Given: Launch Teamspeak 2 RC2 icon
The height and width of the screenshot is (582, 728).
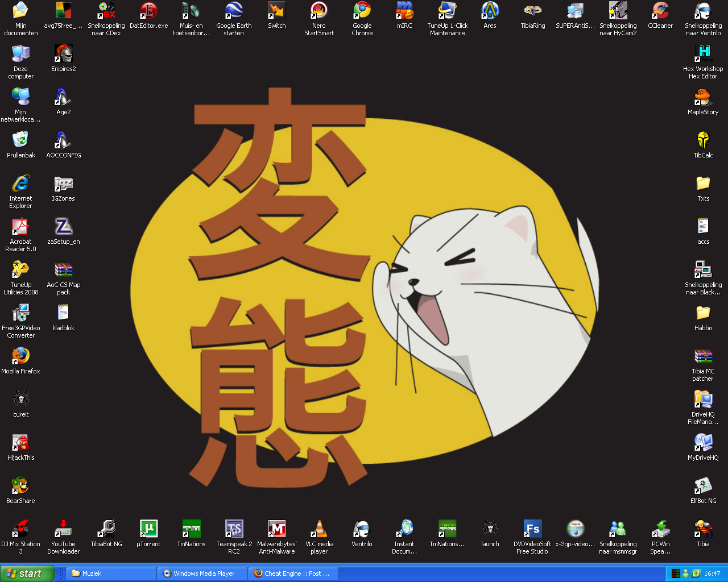Looking at the screenshot, I should [x=234, y=529].
